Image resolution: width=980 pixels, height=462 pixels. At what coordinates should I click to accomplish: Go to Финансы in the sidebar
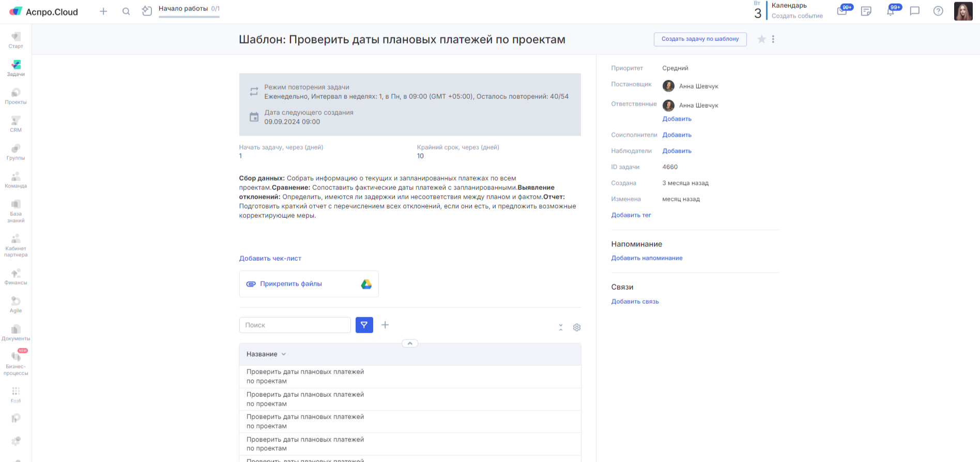[x=16, y=276]
